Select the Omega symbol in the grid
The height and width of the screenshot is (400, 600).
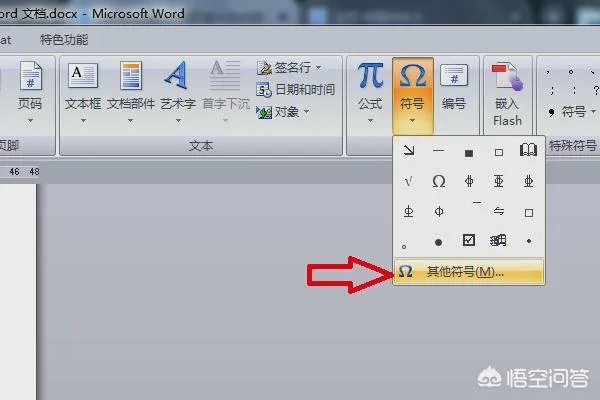pos(438,181)
